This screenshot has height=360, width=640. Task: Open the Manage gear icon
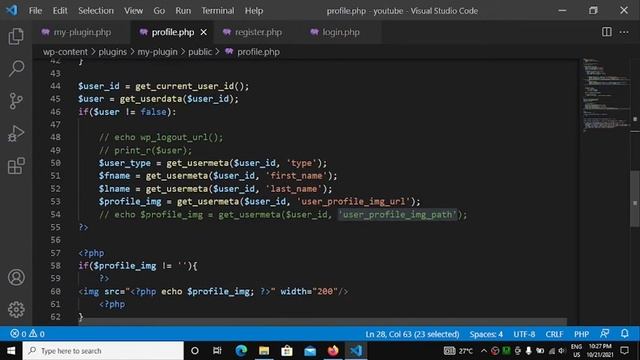pyautogui.click(x=16, y=309)
